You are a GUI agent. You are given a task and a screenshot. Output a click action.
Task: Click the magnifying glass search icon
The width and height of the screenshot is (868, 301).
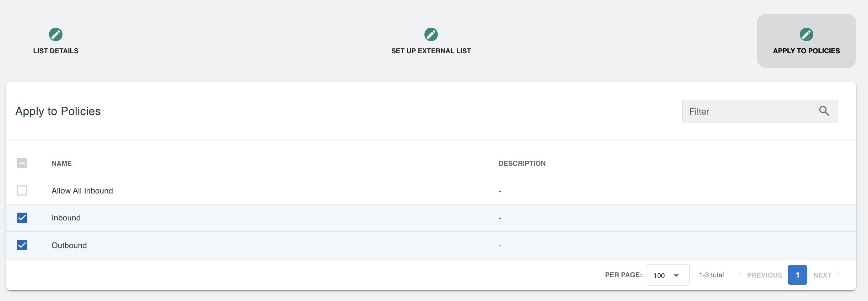click(824, 111)
